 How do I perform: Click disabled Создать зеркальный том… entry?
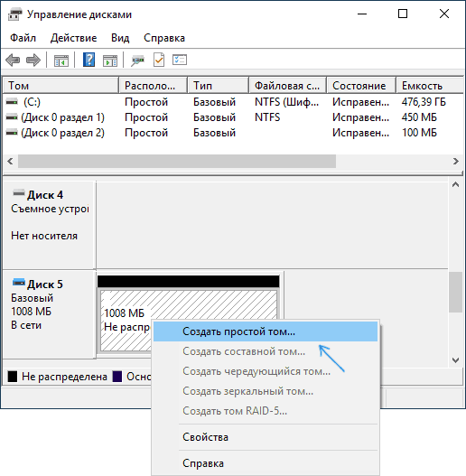pos(266,391)
